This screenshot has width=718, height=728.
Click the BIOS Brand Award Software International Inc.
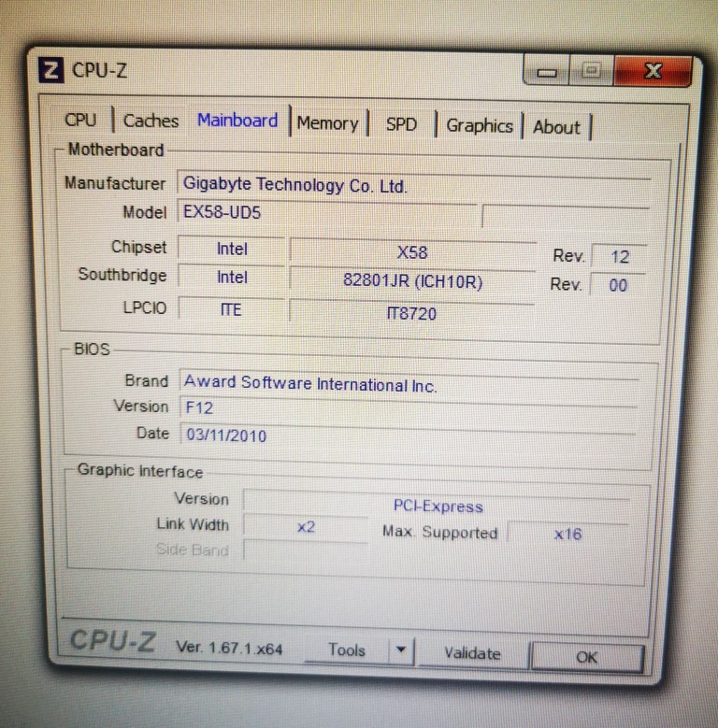point(409,383)
